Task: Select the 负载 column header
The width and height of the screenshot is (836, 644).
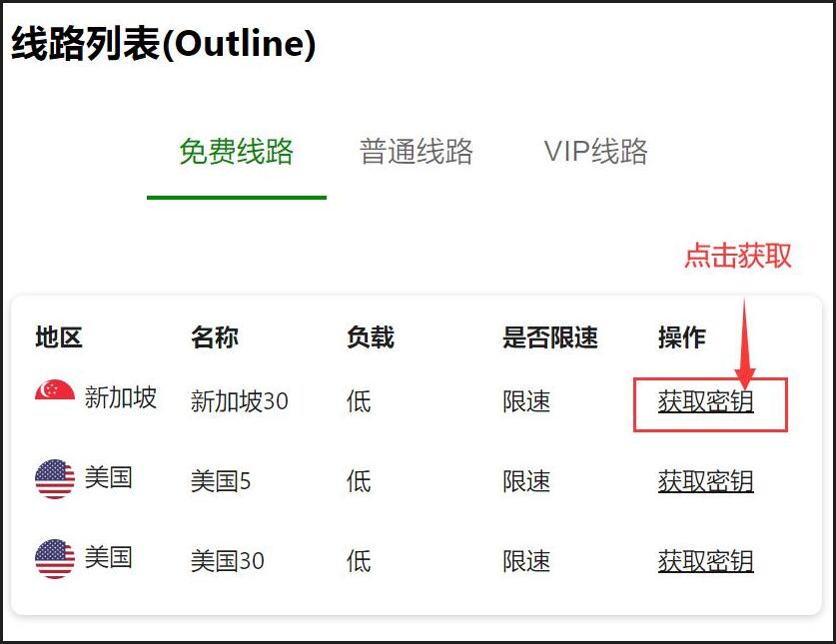Action: point(371,337)
